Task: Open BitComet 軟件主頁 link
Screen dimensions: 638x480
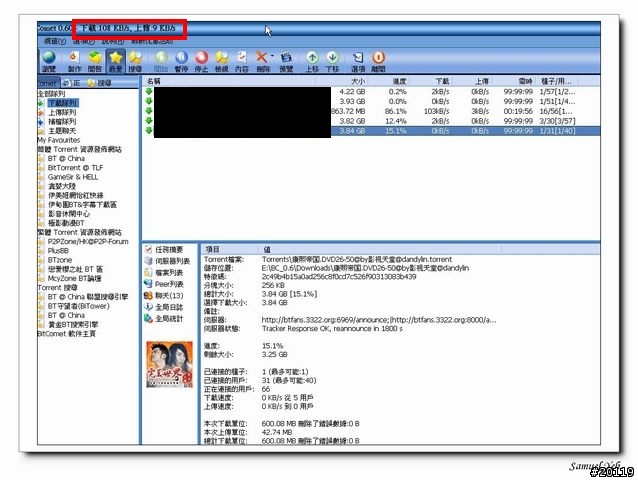Action: pyautogui.click(x=66, y=334)
